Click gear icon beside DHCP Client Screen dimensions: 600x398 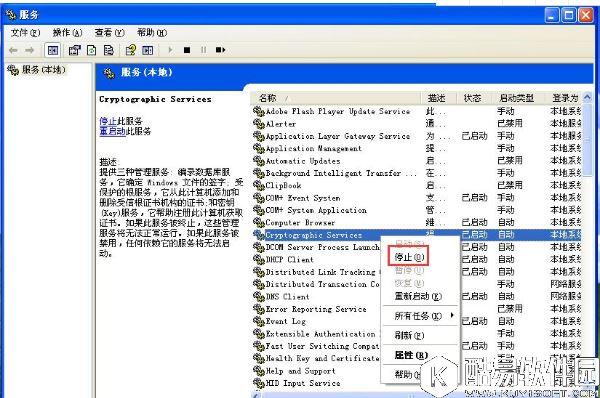coord(259,259)
